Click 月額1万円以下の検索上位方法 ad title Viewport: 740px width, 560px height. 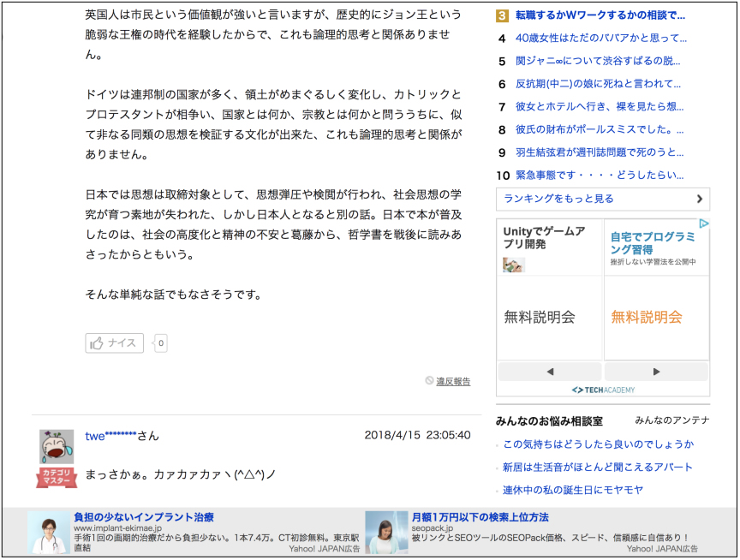[480, 517]
